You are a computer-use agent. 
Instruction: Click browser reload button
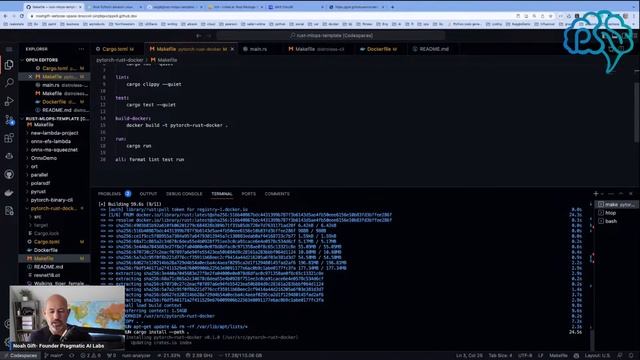pos(22,16)
